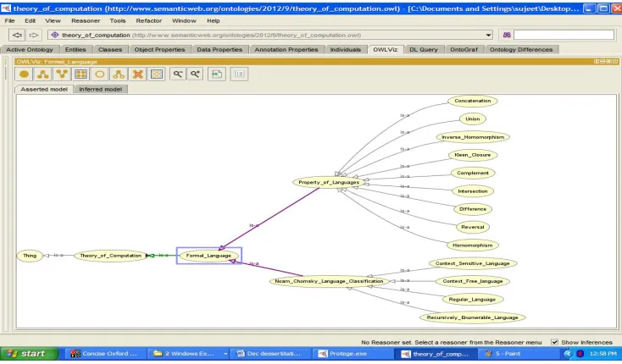
Task: Select the Concatenation node
Action: click(473, 101)
